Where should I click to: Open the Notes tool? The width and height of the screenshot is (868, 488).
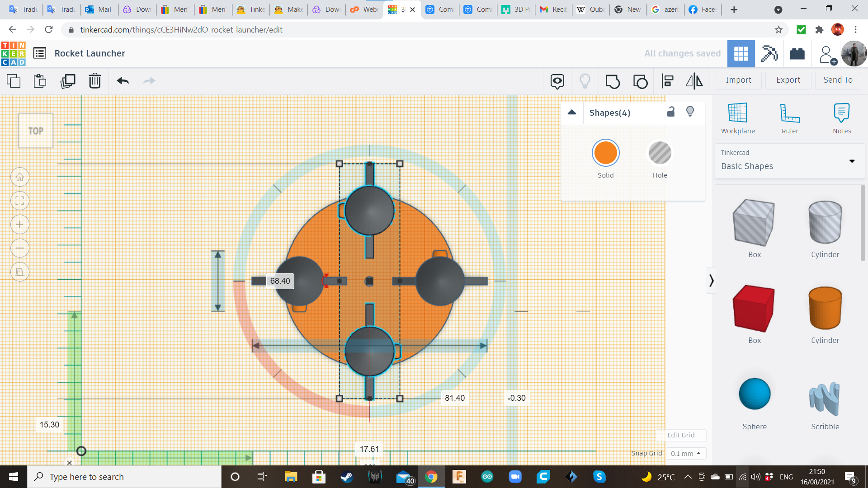tap(841, 117)
